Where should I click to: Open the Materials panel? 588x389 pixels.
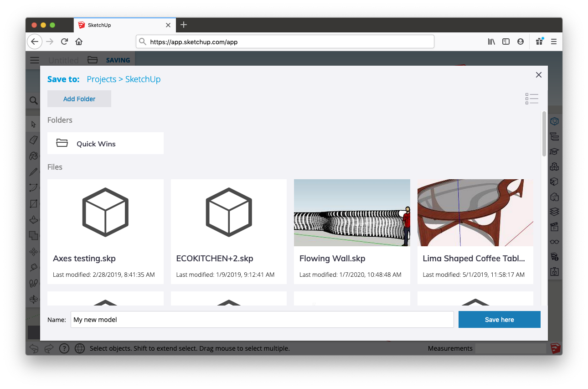pos(554,182)
